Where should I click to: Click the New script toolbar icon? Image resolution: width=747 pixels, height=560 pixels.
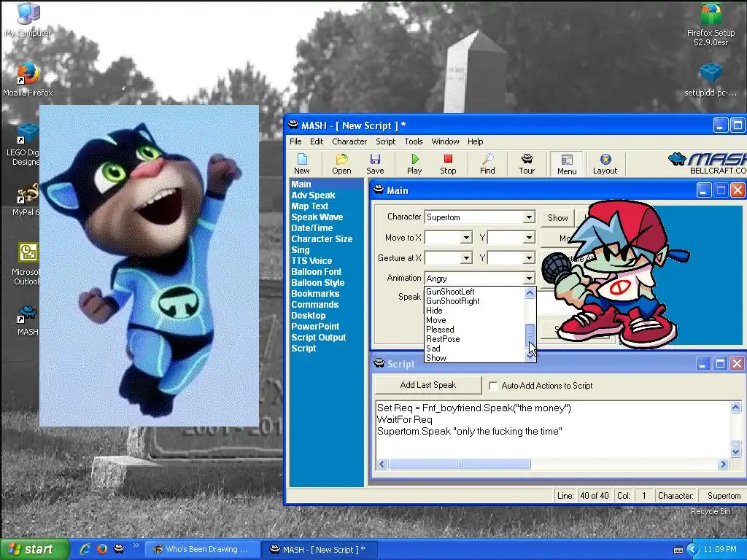(302, 164)
